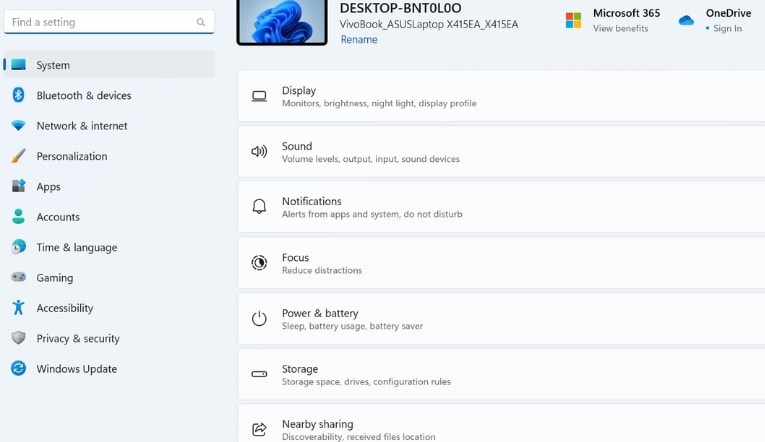Click the Privacy & security shield icon

(19, 338)
